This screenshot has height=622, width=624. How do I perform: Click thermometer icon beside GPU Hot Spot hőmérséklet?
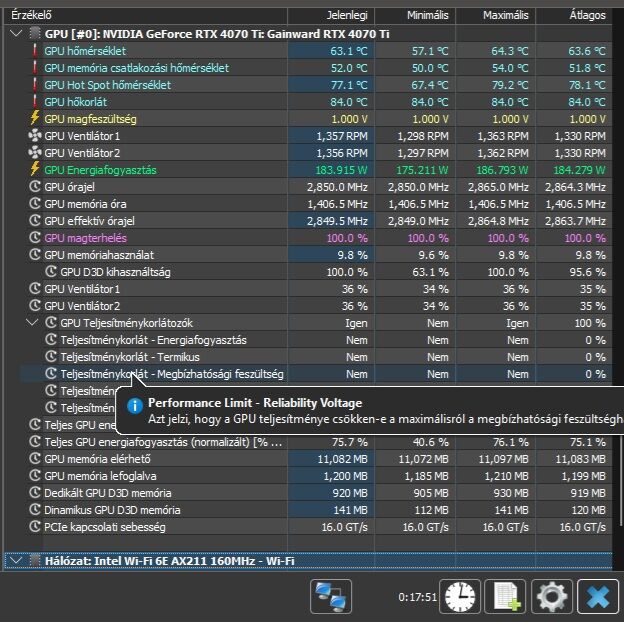[x=35, y=85]
